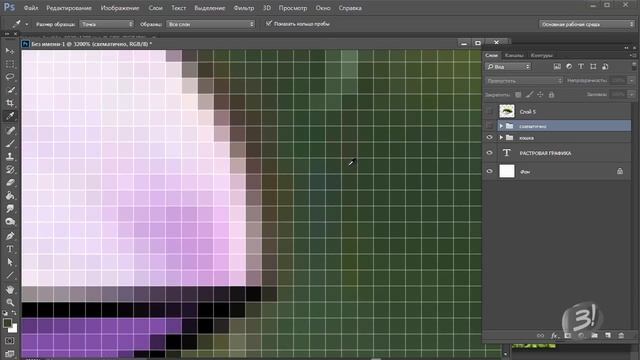Hide the РАСТРОВАЯ ГРАФИКА text layer

(490, 153)
